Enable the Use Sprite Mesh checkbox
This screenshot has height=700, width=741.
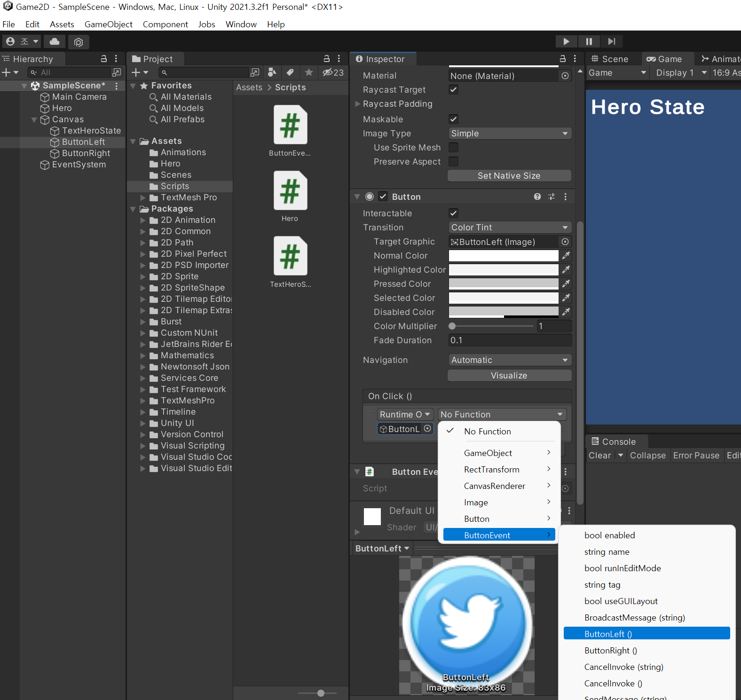pos(453,147)
